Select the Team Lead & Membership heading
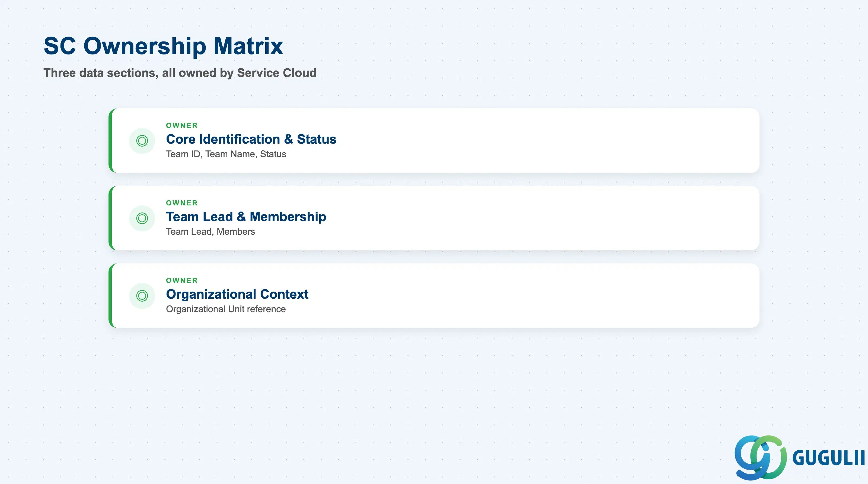Viewport: 868px width, 484px height. click(246, 217)
